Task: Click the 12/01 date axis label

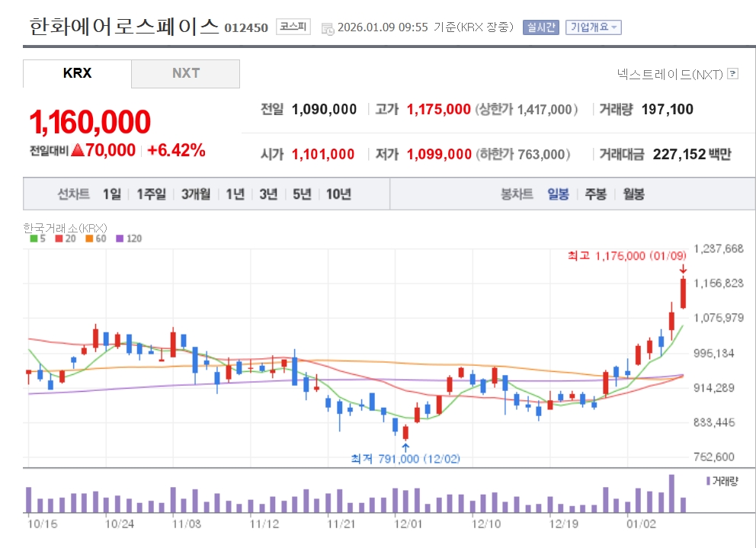Action: (x=408, y=524)
